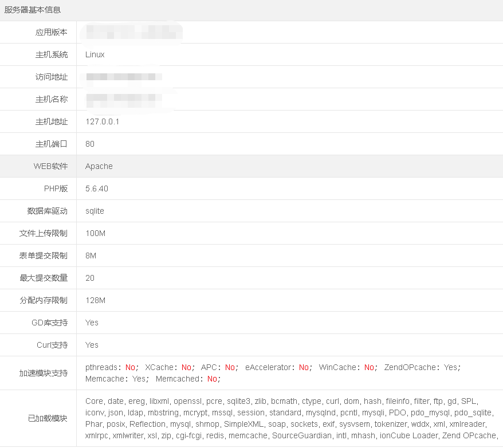Viewport: 503px width, 448px height.
Task: Select the port value 80
Action: point(90,144)
